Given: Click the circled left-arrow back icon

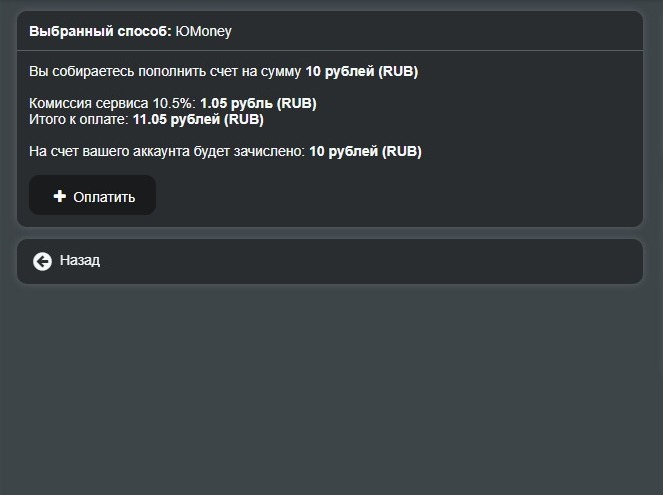Looking at the screenshot, I should coord(42,262).
